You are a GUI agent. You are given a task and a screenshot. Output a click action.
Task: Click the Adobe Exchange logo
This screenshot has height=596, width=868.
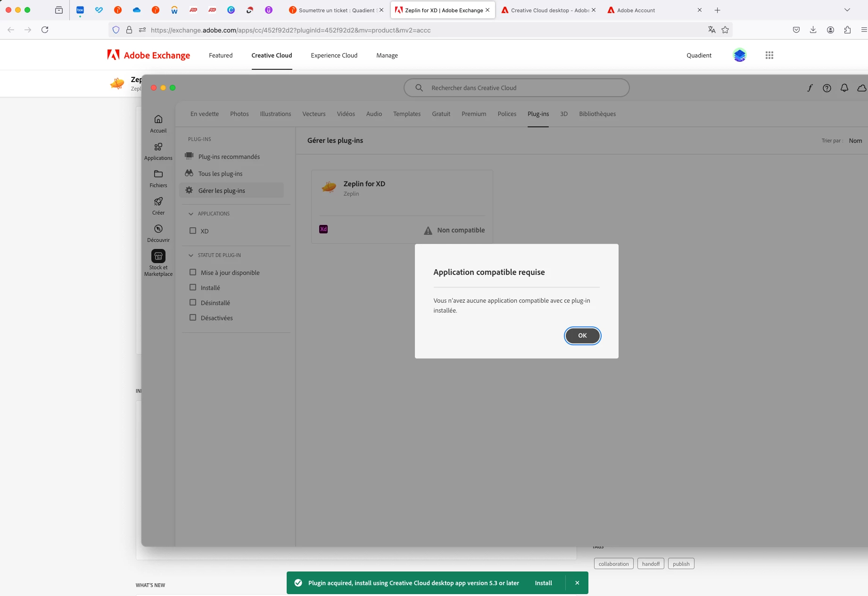pos(149,55)
